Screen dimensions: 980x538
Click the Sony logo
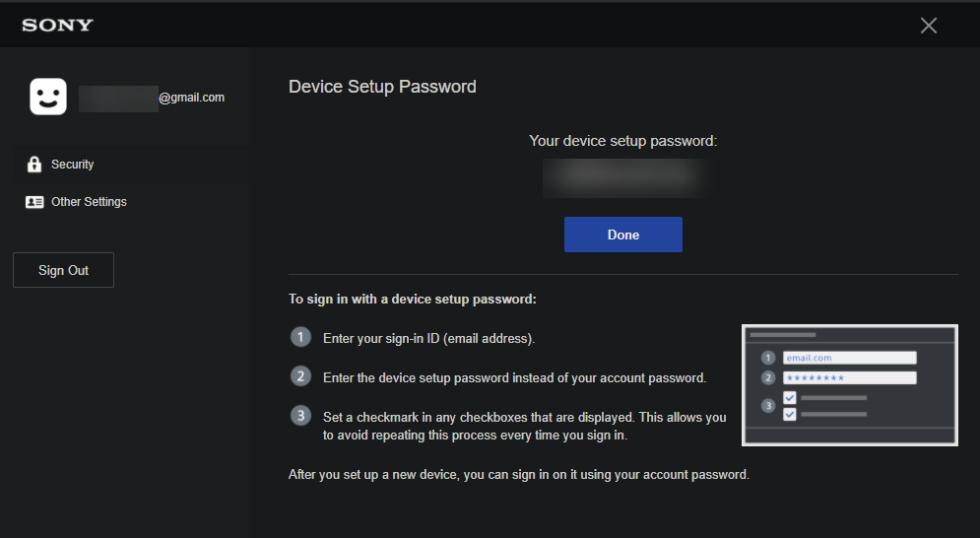57,25
